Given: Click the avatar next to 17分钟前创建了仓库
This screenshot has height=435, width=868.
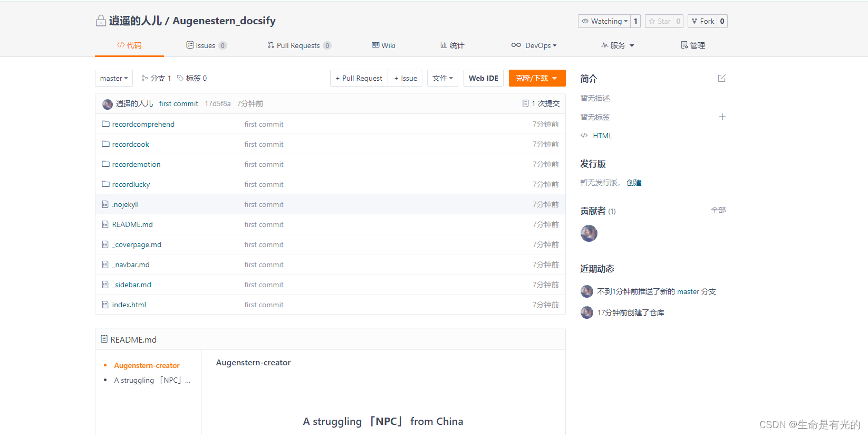Looking at the screenshot, I should coord(587,313).
